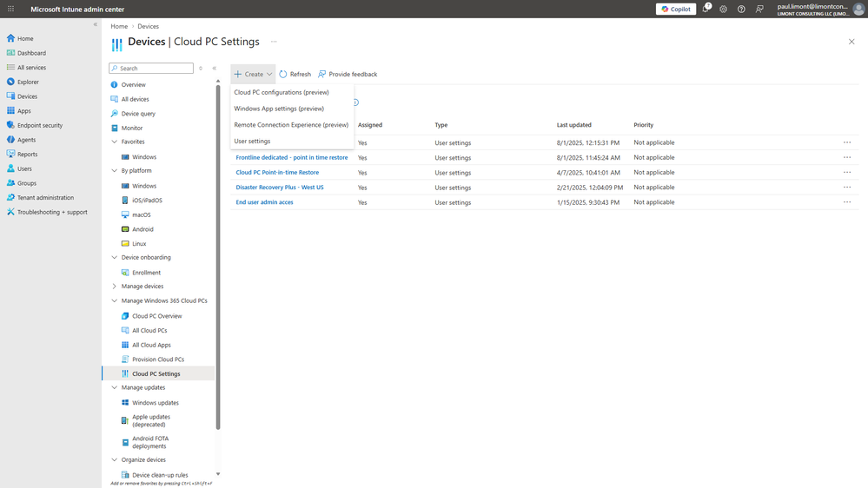Open Provision Cloud PCs

click(159, 359)
